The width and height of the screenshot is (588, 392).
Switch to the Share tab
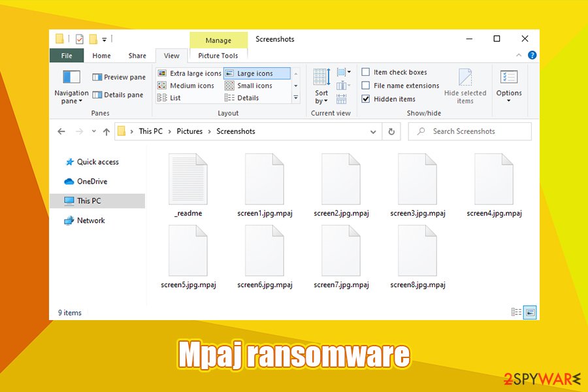[x=137, y=56]
